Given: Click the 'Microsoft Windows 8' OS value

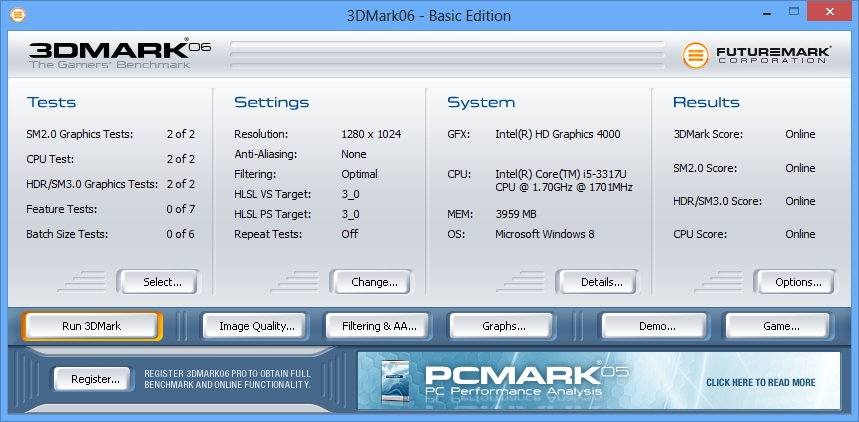Looking at the screenshot, I should click(545, 234).
